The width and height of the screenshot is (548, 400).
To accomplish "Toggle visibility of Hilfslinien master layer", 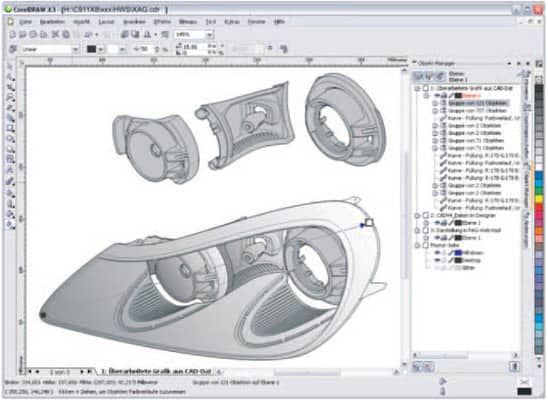I will pyautogui.click(x=437, y=253).
